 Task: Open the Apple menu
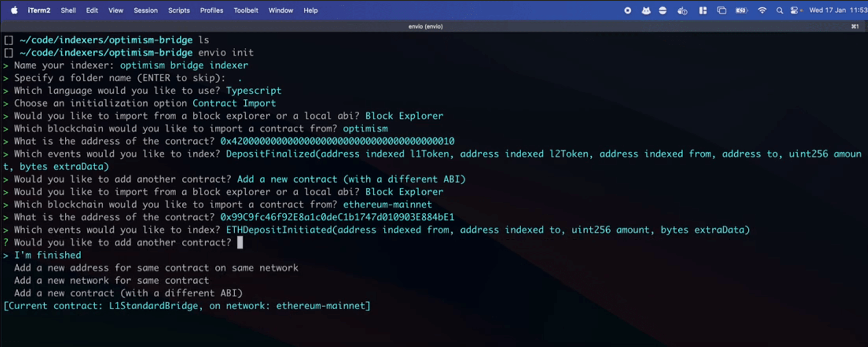click(14, 10)
